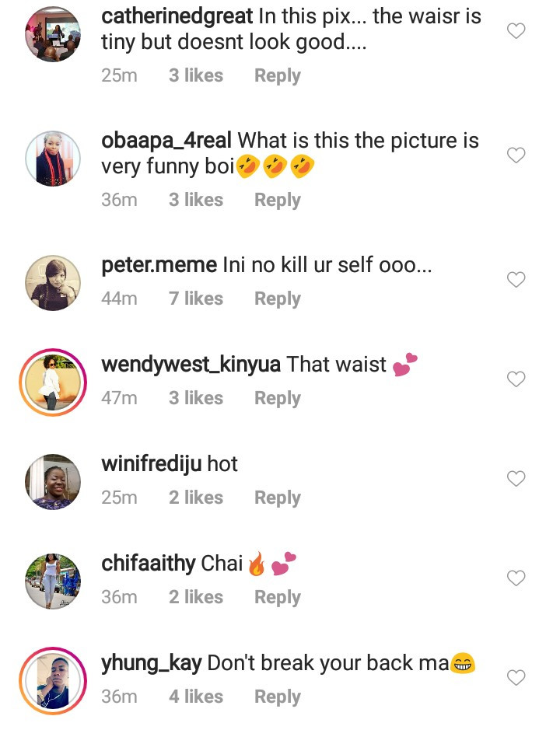Screen dimensions: 560x730
Task: Like catherinedgreat's comment with the heart
Action: click(516, 31)
